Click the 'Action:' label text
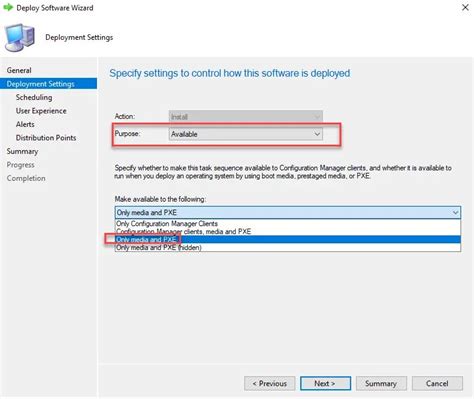474x399 pixels. [x=125, y=116]
